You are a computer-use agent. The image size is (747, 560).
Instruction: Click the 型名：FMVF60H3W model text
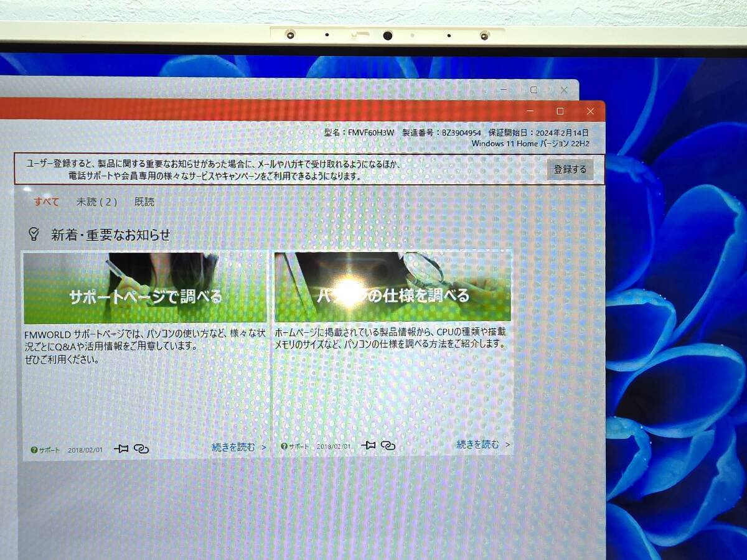click(x=359, y=133)
